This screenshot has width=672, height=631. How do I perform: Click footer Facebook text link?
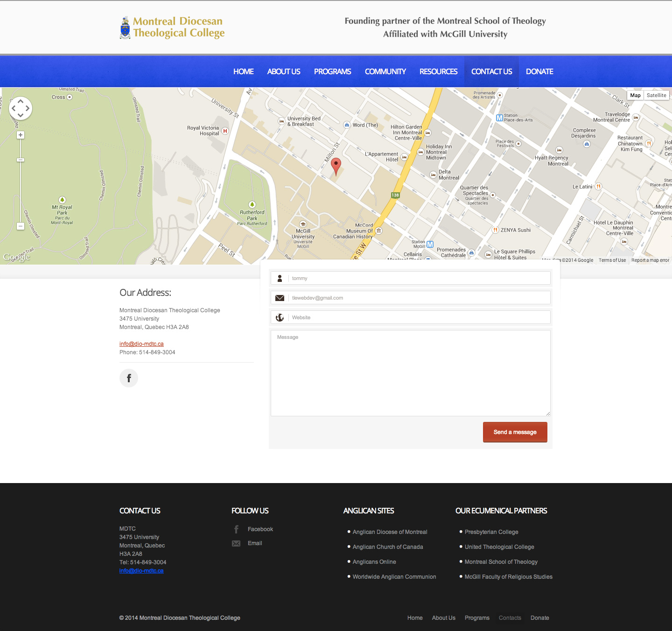pyautogui.click(x=260, y=529)
